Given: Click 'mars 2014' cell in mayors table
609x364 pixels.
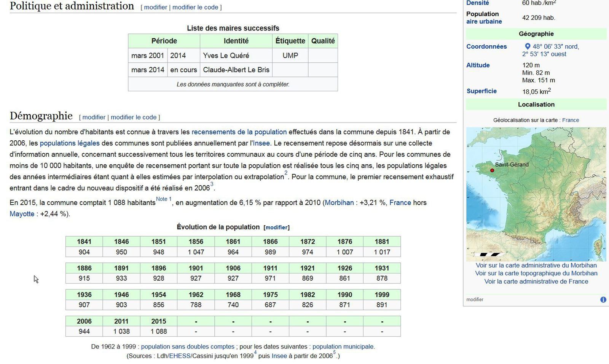Looking at the screenshot, I should tap(148, 70).
